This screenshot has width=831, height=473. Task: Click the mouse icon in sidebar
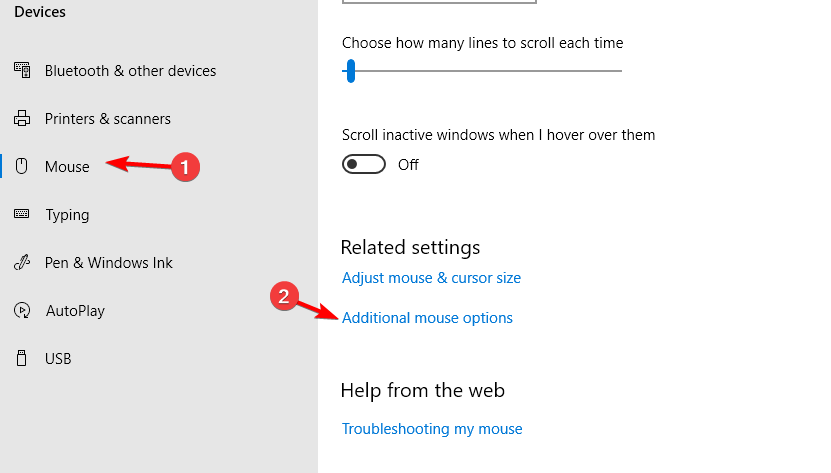(22, 166)
